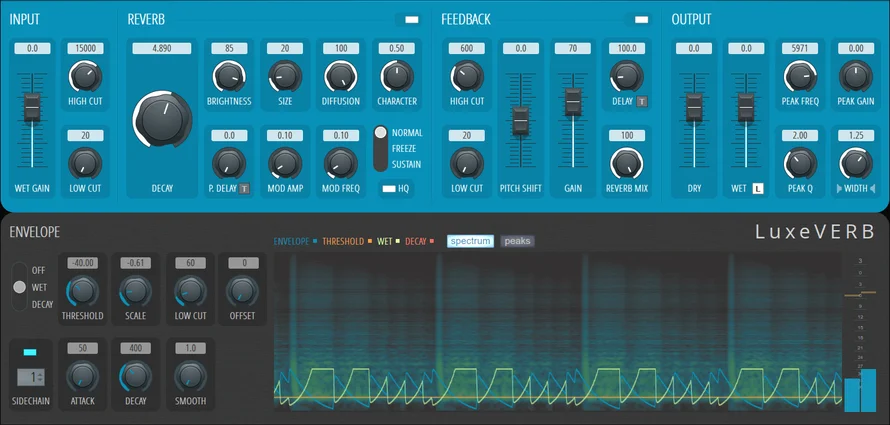
Task: Click the L button next to Wet
Action: tap(757, 187)
